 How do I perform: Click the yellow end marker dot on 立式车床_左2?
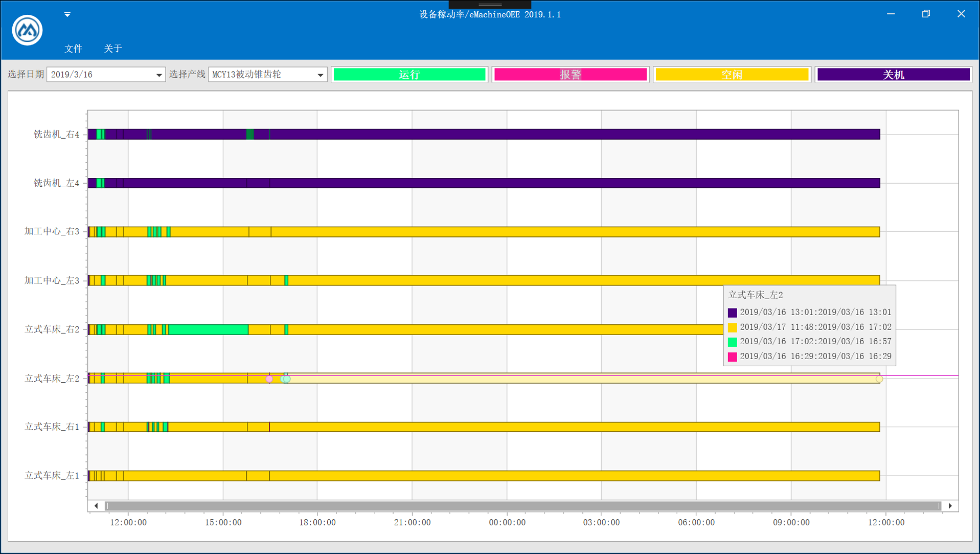click(879, 379)
